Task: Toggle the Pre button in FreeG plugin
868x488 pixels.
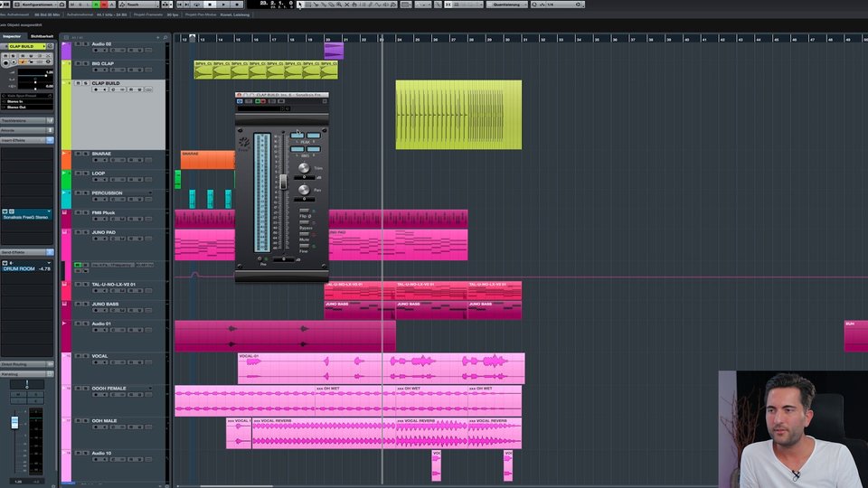Action: 259,259
